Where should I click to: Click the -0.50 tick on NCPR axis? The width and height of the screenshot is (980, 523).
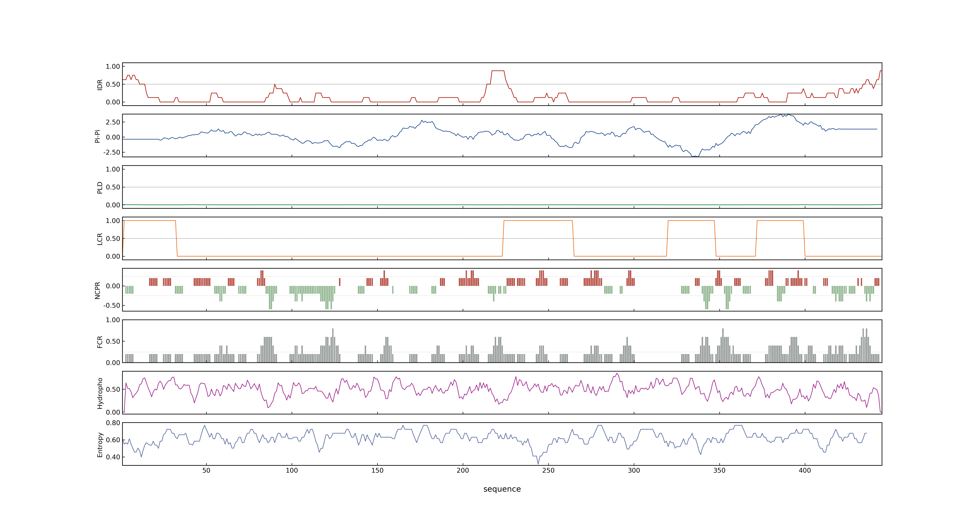point(111,305)
